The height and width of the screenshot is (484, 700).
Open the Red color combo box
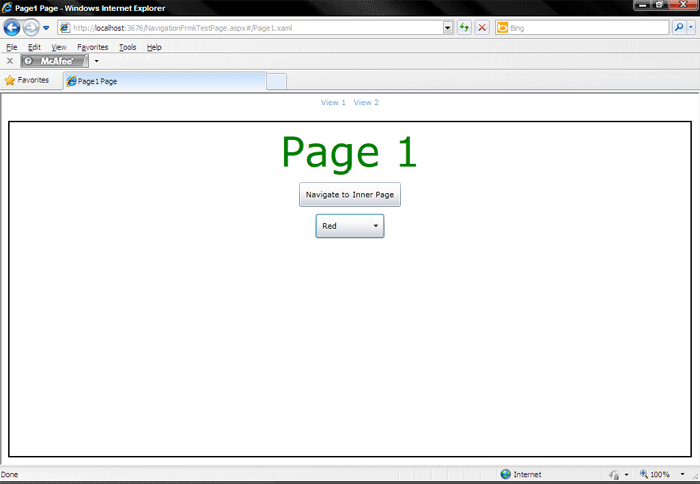point(350,226)
